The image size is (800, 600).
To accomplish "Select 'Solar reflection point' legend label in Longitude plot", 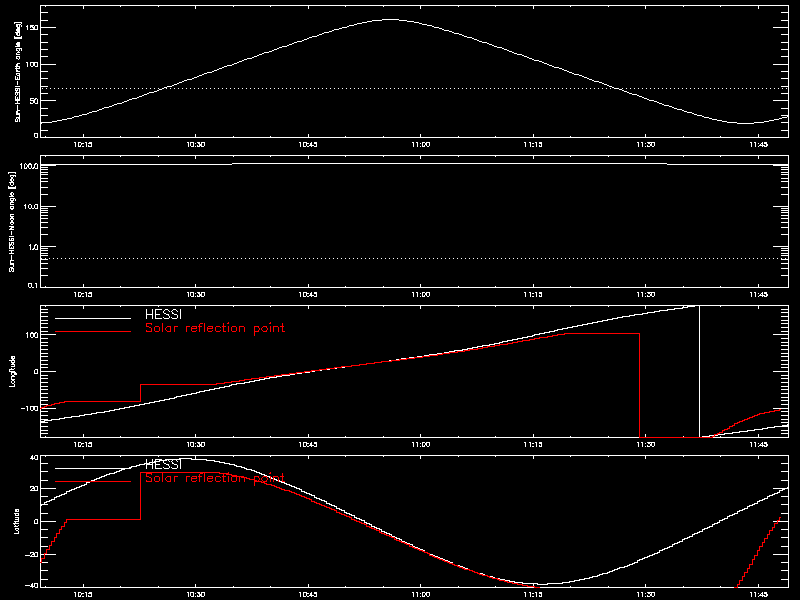I will tap(215, 328).
